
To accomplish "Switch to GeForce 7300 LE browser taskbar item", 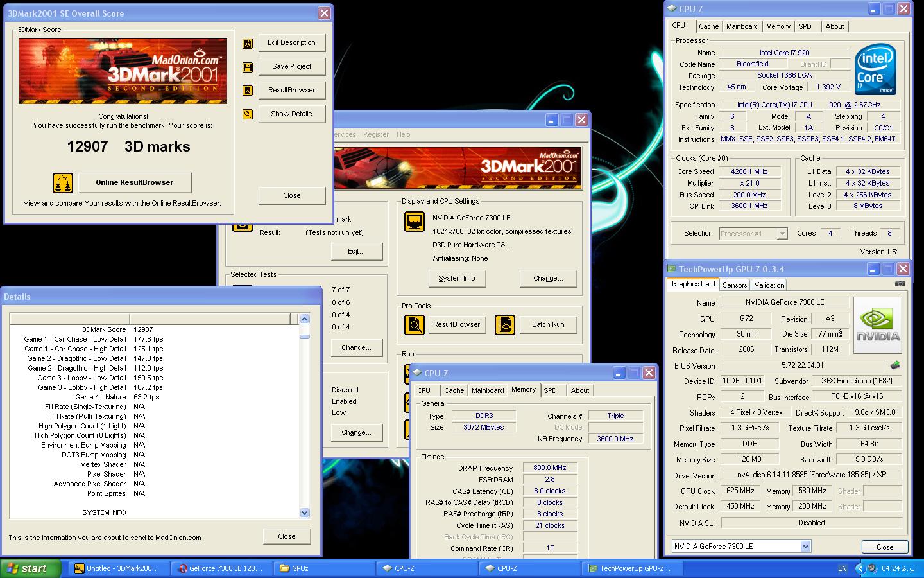I will (x=221, y=568).
